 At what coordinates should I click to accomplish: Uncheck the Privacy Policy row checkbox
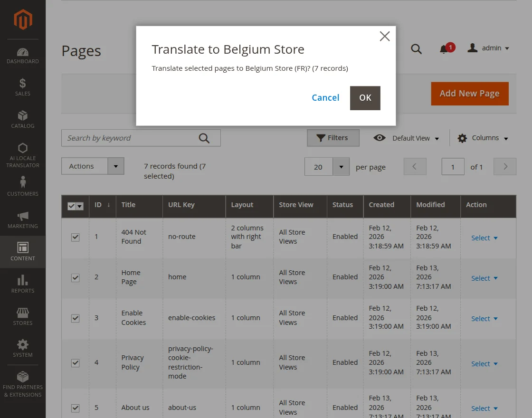[76, 363]
